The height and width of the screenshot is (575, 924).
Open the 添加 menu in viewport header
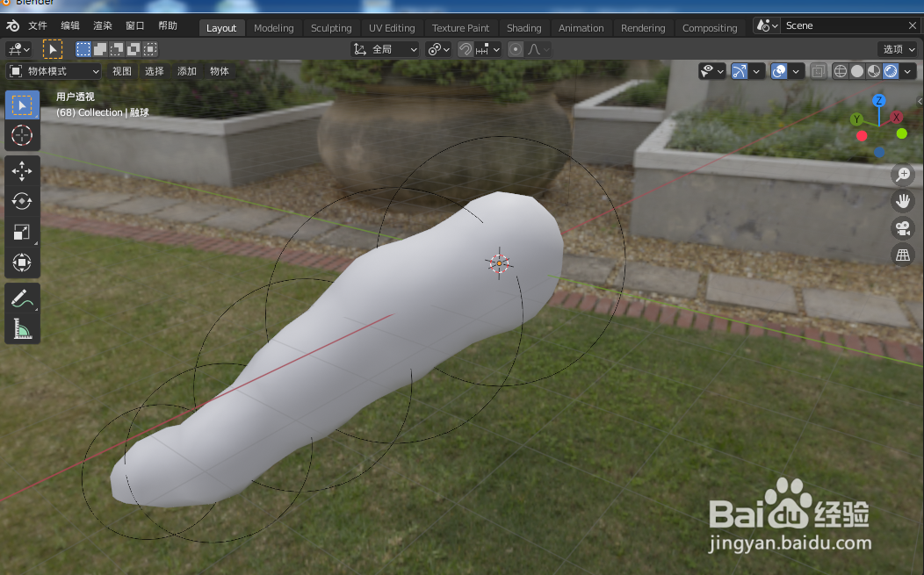(x=186, y=70)
